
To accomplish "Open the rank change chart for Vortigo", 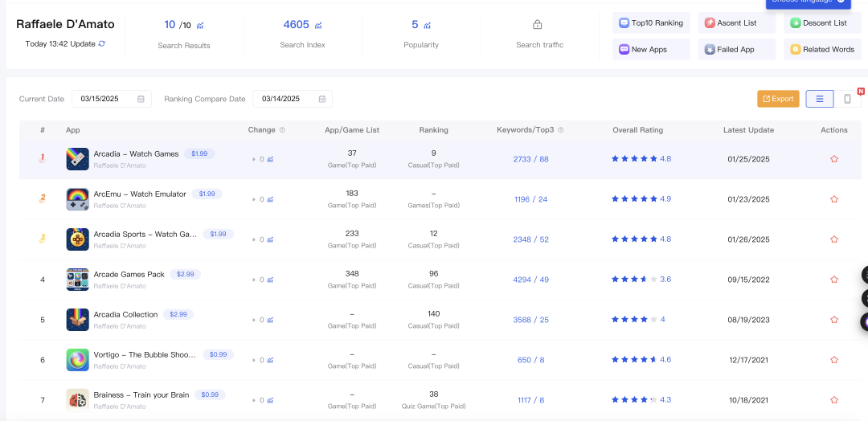I will [x=270, y=360].
